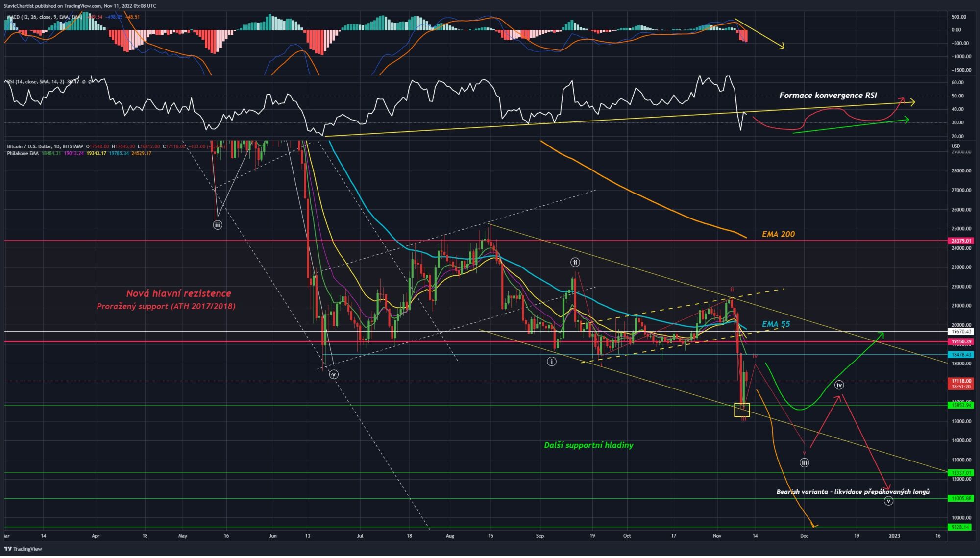This screenshot has height=558, width=980.
Task: Click the RSI legend visibility symbols
Action: (x=87, y=82)
